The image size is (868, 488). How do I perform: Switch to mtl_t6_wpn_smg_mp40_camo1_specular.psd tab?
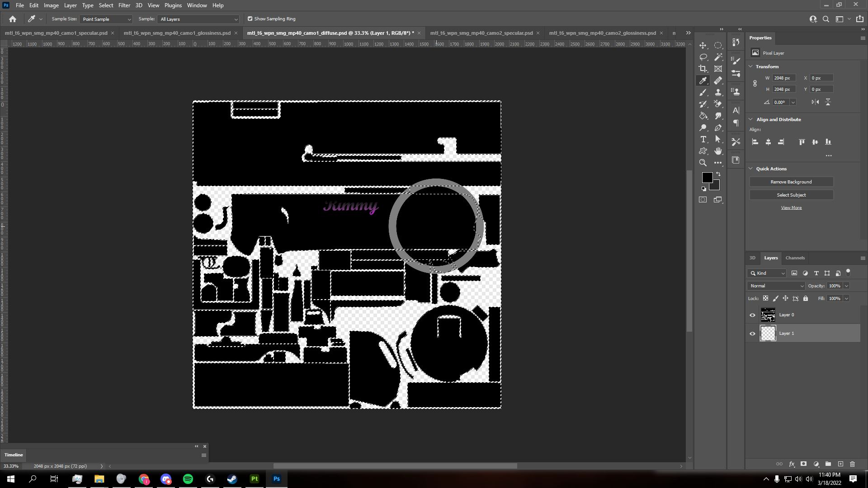pos(56,33)
